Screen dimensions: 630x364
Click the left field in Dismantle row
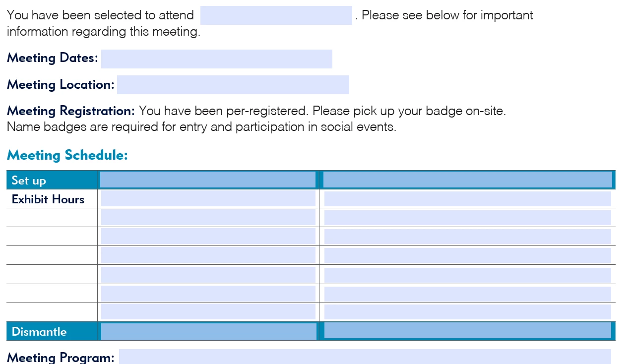[209, 331]
